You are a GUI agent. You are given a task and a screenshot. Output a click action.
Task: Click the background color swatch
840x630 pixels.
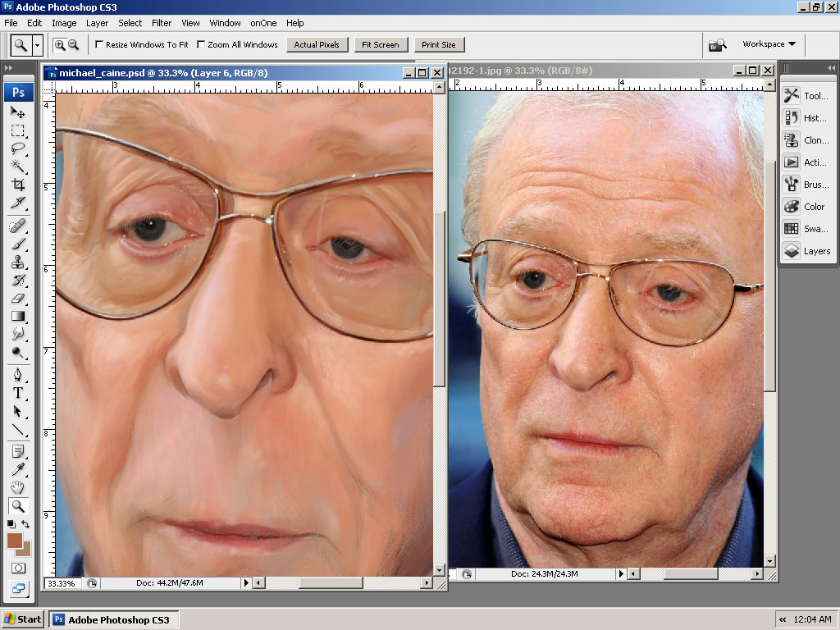pos(26,552)
